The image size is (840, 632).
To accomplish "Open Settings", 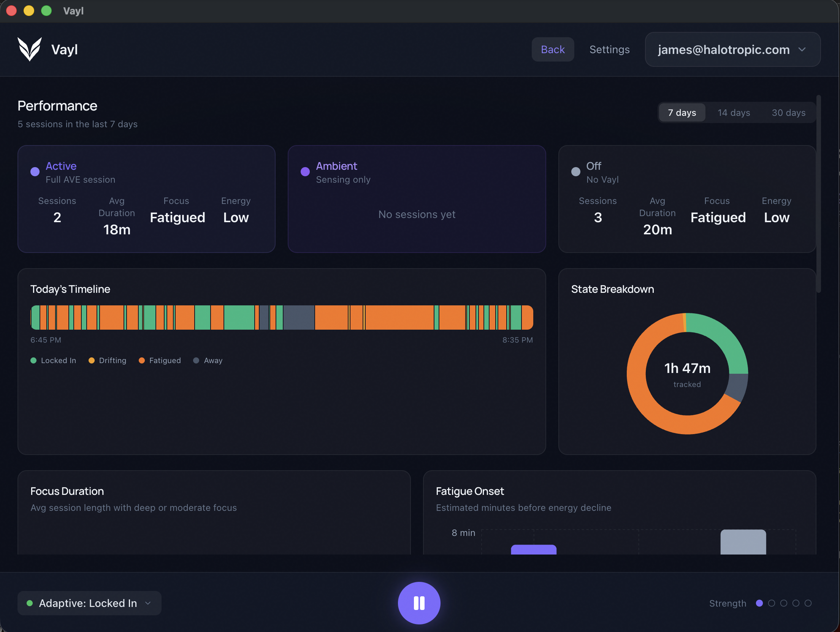I will tap(609, 49).
